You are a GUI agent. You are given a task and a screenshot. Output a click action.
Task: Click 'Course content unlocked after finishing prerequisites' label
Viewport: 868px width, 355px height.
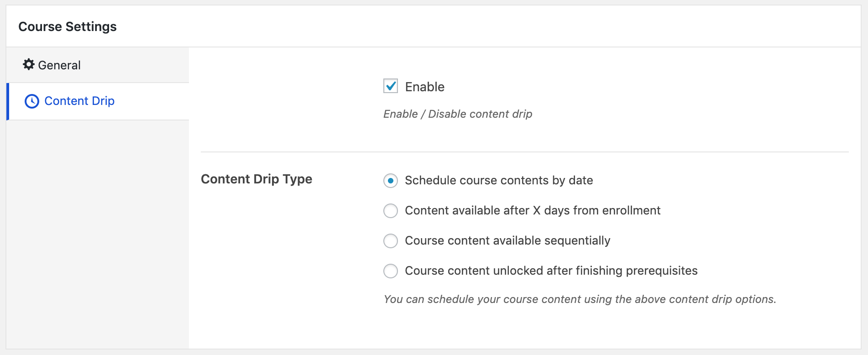(x=551, y=271)
